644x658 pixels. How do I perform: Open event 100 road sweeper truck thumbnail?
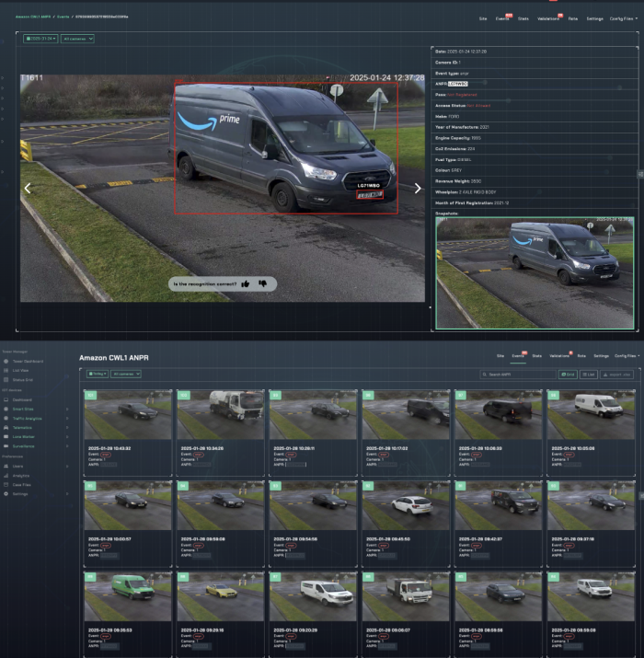(x=221, y=415)
